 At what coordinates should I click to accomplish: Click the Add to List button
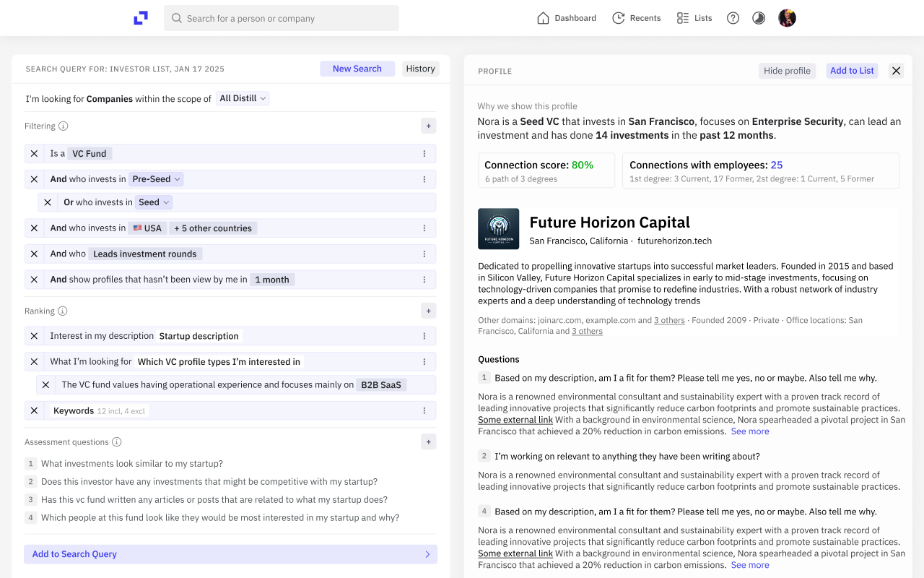point(852,71)
